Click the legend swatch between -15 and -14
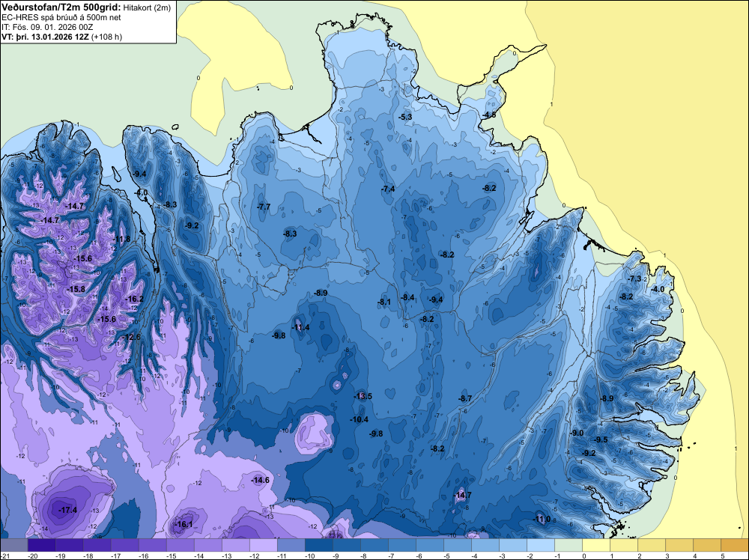This screenshot has height=560, width=749. click(180, 545)
